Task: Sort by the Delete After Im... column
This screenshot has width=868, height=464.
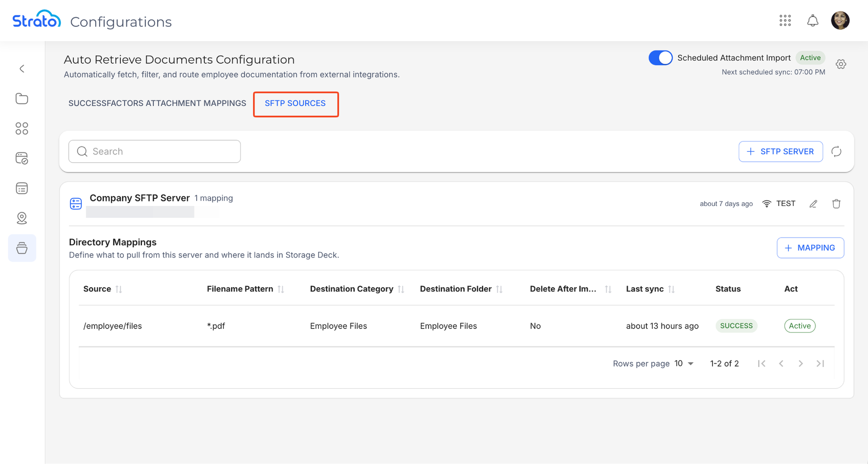Action: [608, 289]
